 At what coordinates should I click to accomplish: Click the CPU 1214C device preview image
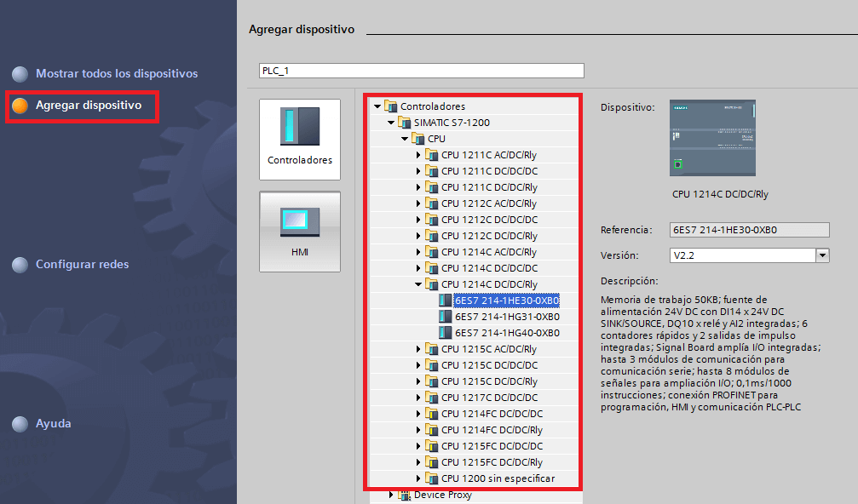coord(712,138)
